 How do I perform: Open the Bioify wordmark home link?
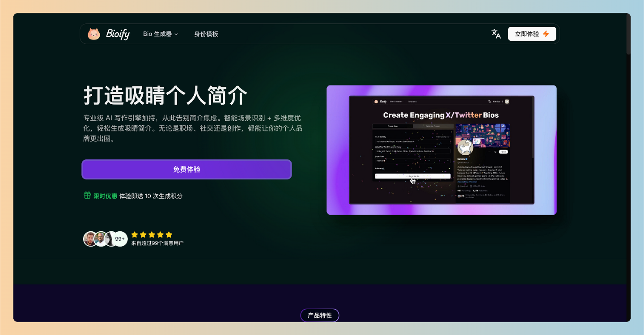[x=118, y=34]
